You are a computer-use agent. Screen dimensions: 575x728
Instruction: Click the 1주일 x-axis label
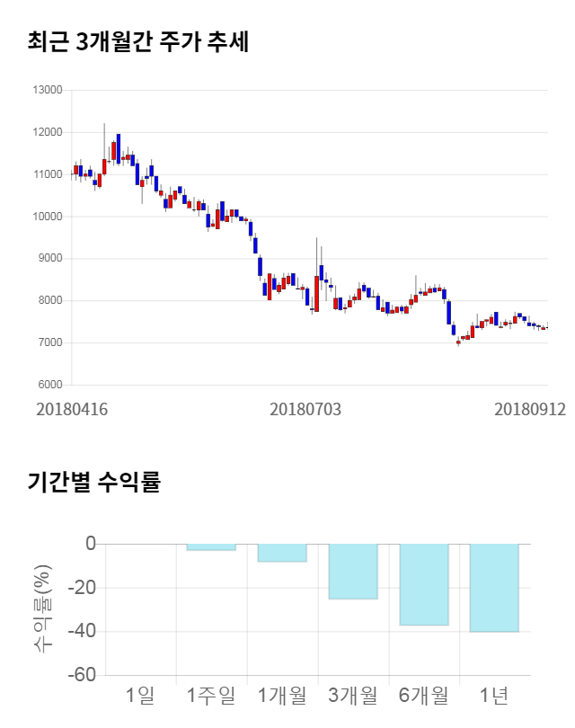coord(211,695)
